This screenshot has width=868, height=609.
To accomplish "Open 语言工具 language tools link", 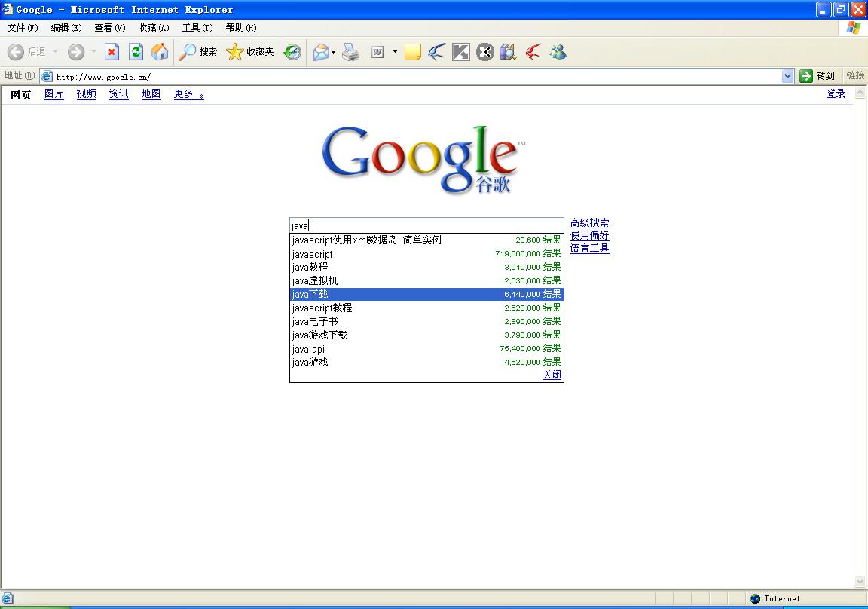I will [589, 249].
